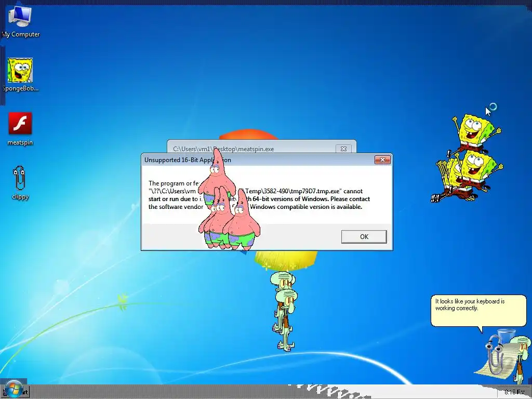Viewport: 532px width, 399px height.
Task: Click the keyboard working correctly speech bubble
Action: point(478,311)
